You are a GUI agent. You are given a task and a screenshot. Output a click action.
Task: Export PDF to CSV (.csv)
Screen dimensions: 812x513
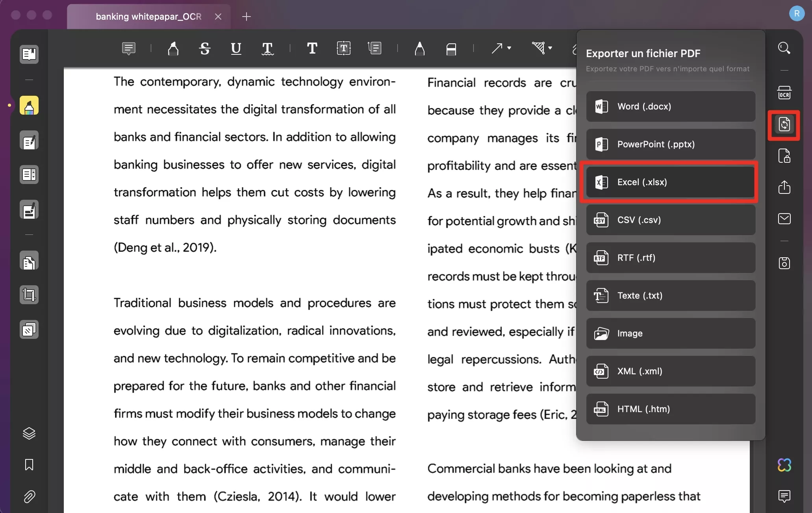point(671,220)
